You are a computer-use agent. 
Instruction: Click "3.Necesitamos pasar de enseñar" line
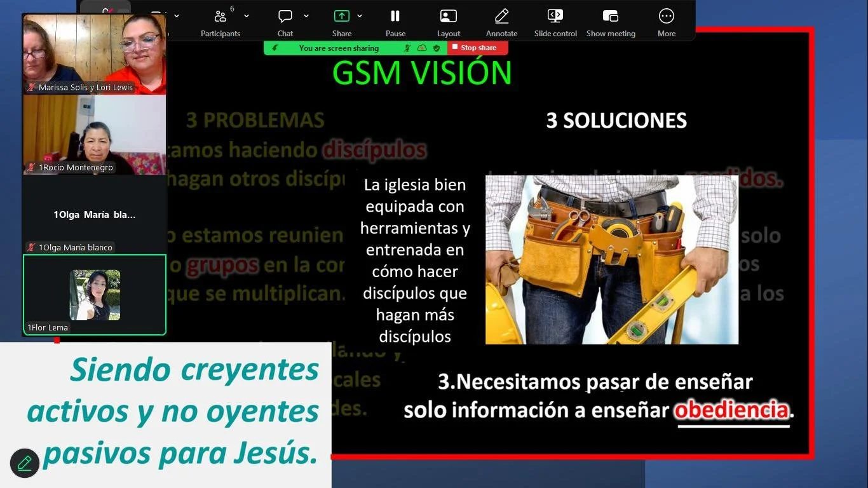click(x=595, y=382)
